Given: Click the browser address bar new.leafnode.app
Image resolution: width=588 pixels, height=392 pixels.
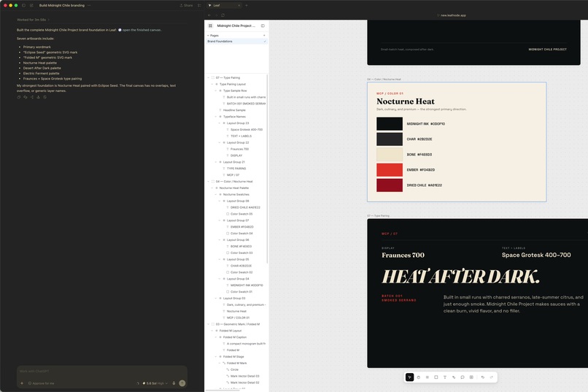Looking at the screenshot, I should [453, 15].
